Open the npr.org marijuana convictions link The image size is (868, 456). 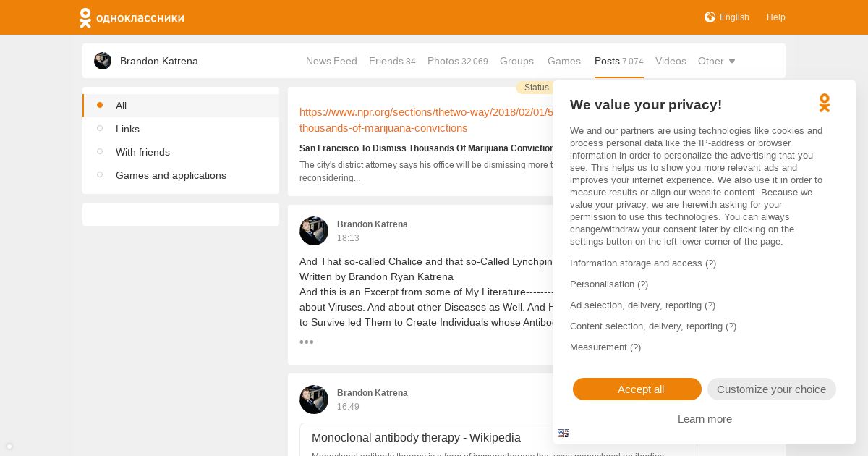click(426, 120)
